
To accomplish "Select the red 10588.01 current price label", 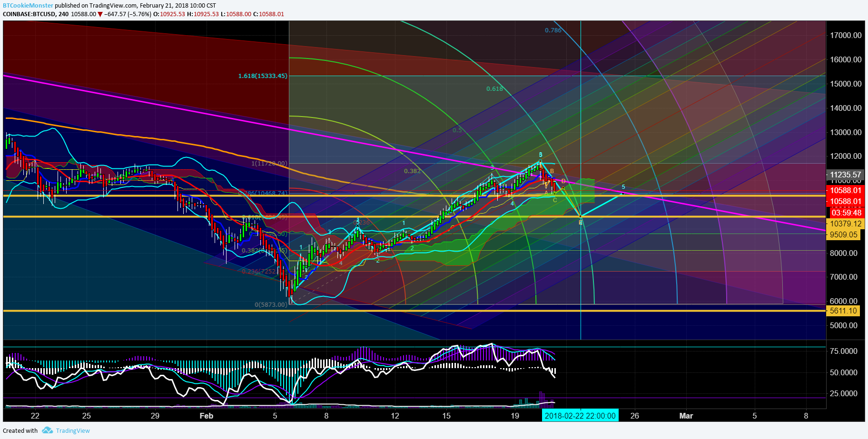I will click(x=846, y=190).
